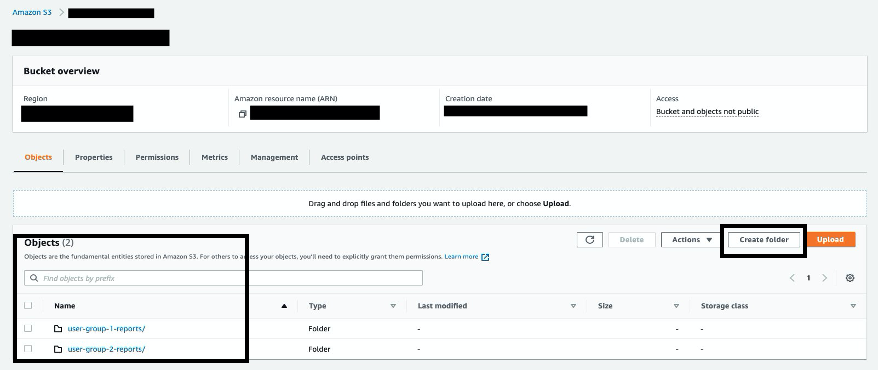Click Folder type cell for user-group-2-reports/

pos(320,349)
